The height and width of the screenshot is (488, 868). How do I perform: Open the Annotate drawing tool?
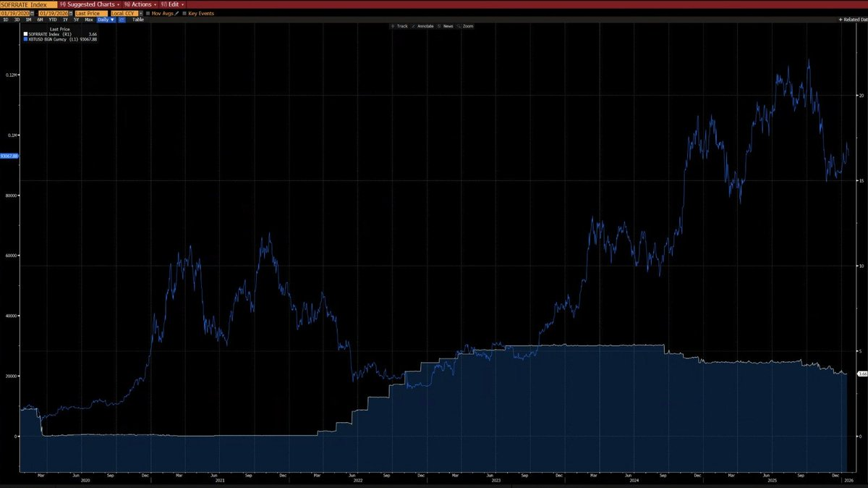coord(425,25)
